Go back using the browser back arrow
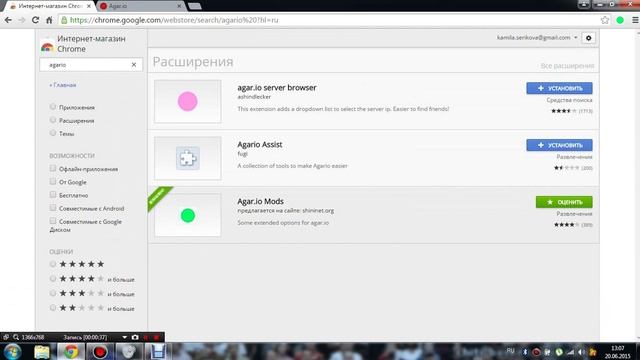 [8, 20]
